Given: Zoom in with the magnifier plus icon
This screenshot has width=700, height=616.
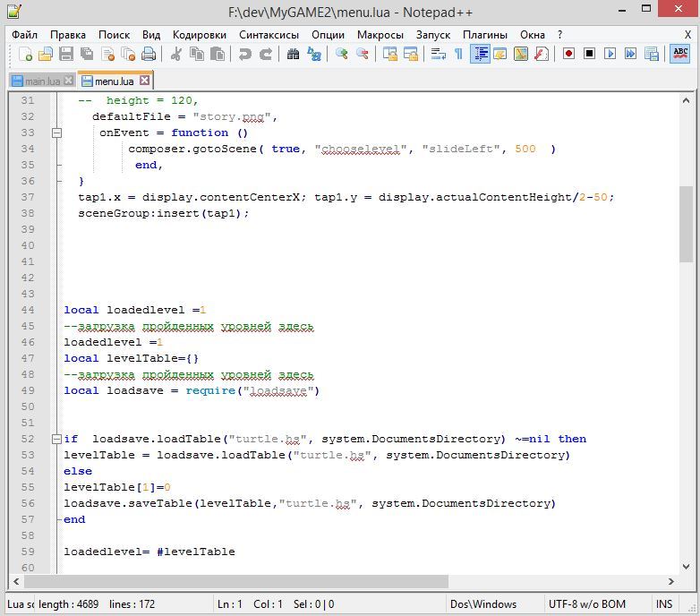Looking at the screenshot, I should tap(342, 54).
